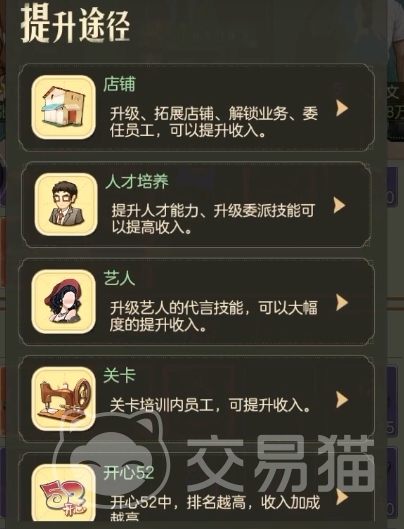Open the 开心52 arrow

[x=342, y=497]
